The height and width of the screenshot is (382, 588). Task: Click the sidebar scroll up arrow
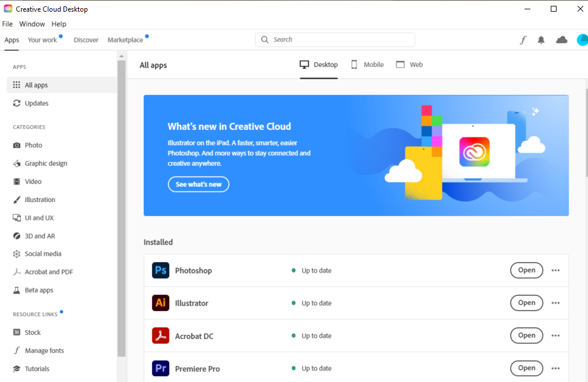pyautogui.click(x=121, y=56)
